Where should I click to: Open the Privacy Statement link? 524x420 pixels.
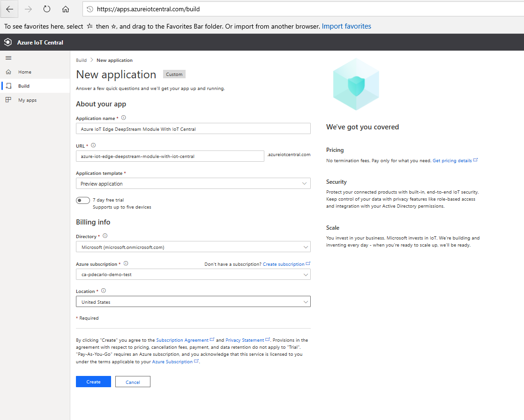click(x=245, y=340)
